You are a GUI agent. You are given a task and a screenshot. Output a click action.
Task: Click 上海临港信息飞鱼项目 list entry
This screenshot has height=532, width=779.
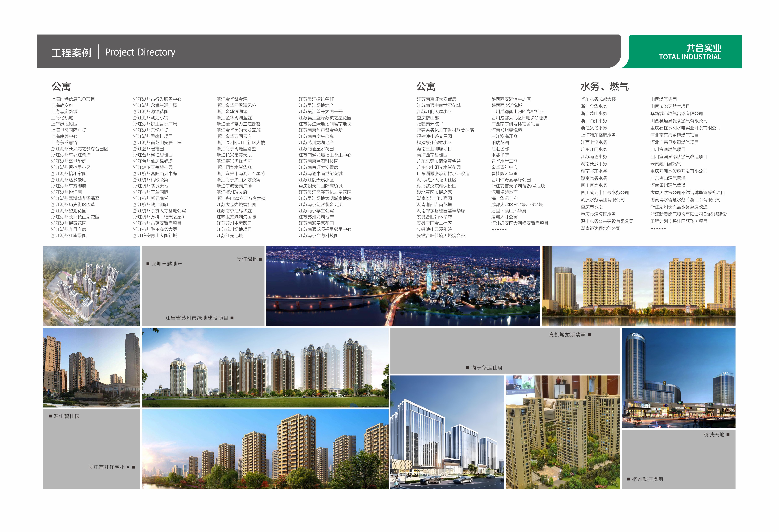click(73, 99)
